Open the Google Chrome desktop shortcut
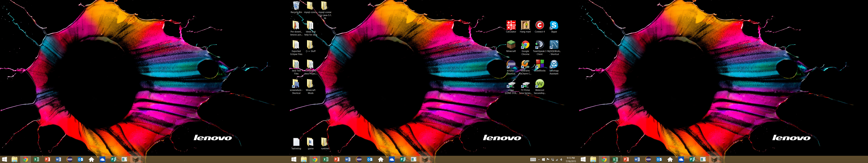The image size is (868, 163). (525, 48)
